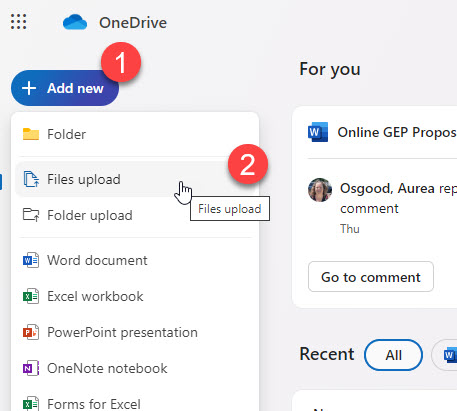The image size is (457, 411).
Task: Click the Word icon beside Online GEP Proposal
Action: pos(318,132)
